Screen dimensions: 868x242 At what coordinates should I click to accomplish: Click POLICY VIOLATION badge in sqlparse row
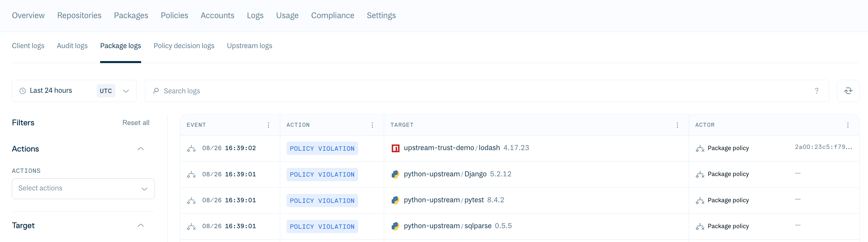point(322,226)
